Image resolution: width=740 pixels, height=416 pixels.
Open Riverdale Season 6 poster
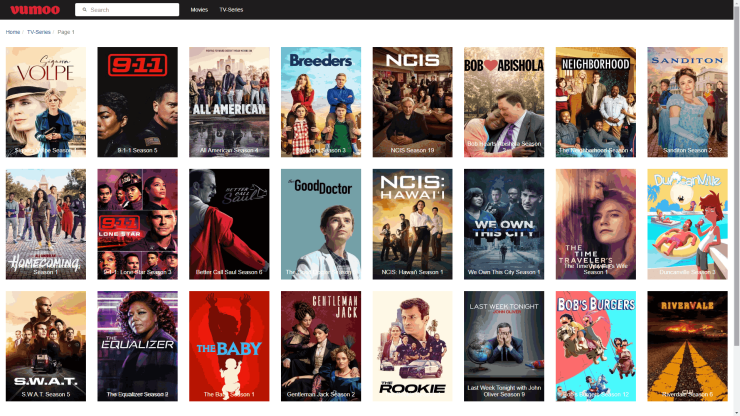(688, 346)
